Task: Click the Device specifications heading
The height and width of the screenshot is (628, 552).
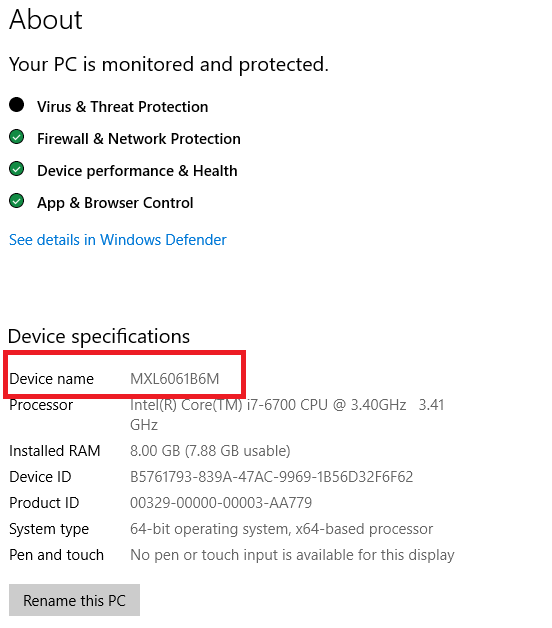Action: tap(99, 336)
